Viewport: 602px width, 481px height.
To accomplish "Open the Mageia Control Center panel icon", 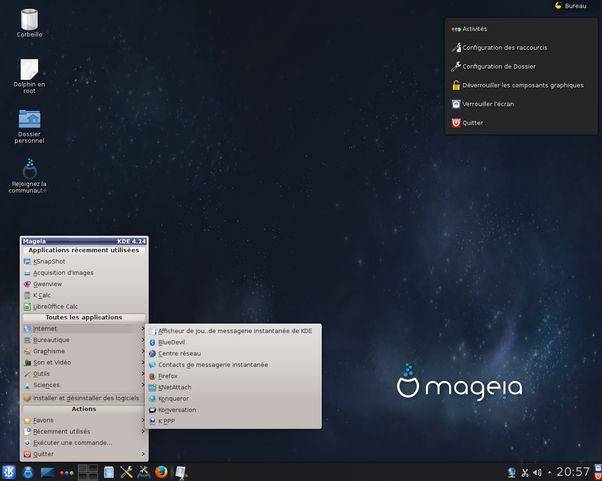I will (x=144, y=472).
